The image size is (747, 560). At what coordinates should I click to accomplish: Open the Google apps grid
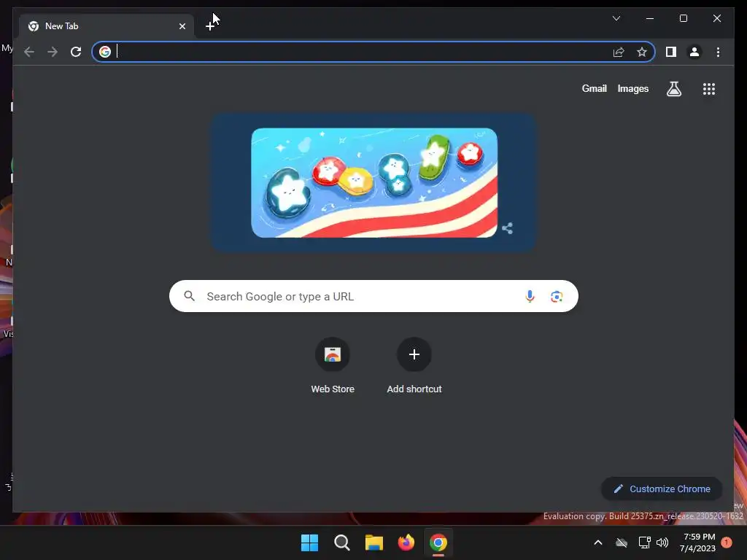709,88
